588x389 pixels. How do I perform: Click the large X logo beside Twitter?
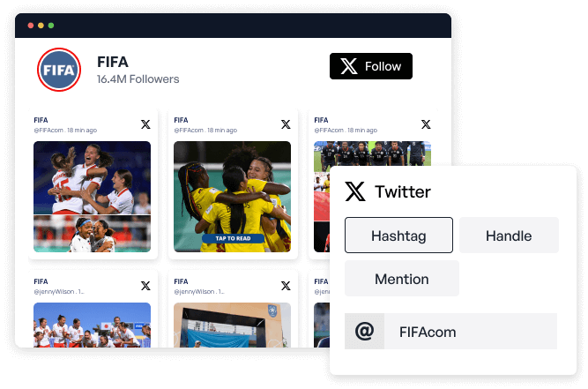[x=355, y=191]
